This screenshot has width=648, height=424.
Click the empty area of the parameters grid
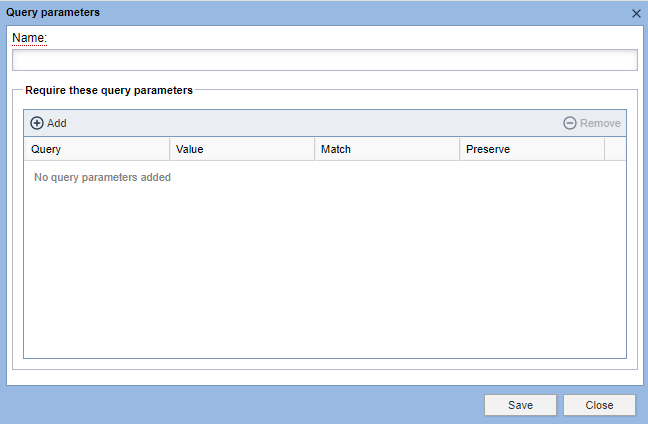pyautogui.click(x=324, y=270)
